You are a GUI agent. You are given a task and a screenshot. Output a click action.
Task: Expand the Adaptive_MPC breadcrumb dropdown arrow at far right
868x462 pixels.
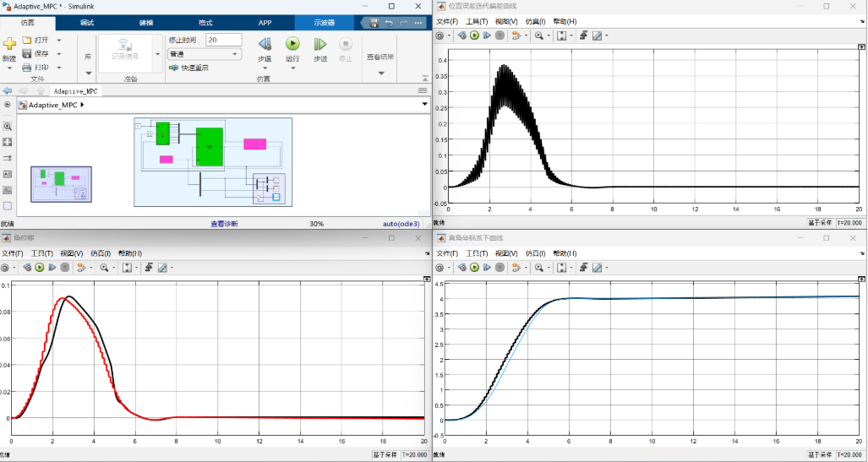pos(424,104)
